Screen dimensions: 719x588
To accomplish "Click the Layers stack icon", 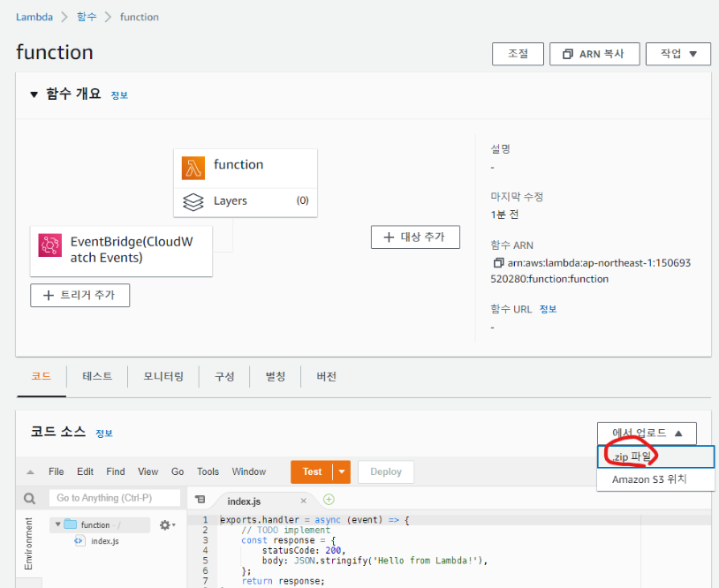I will tap(193, 201).
